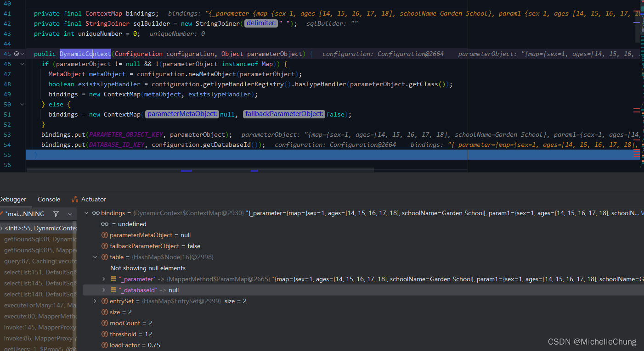Click the Actuator tab icon
This screenshot has width=644, height=351.
(75, 199)
